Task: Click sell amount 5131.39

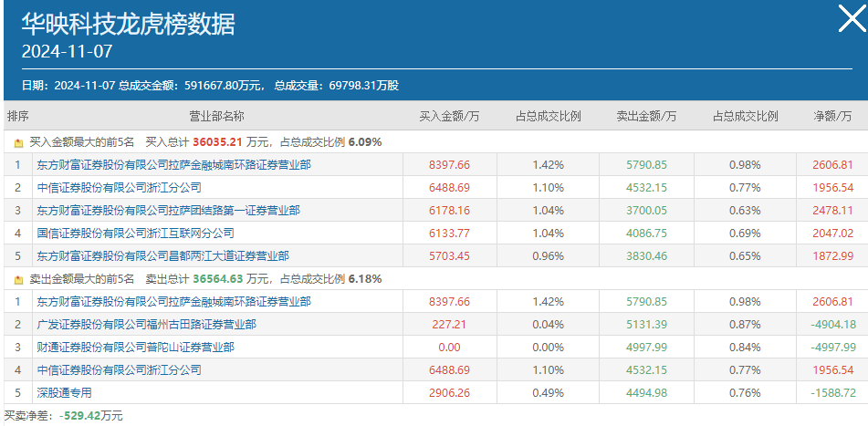Action: point(646,324)
